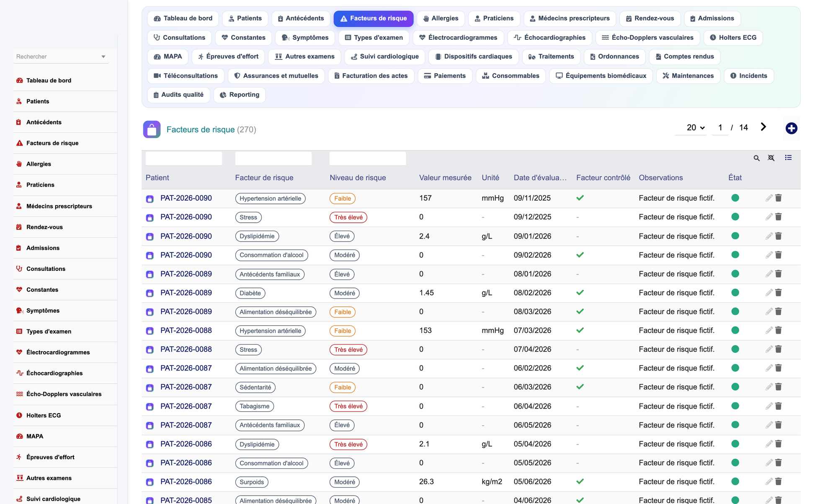
Task: Toggle state dot for PAT-2026-0089 Diabète
Action: 735,293
